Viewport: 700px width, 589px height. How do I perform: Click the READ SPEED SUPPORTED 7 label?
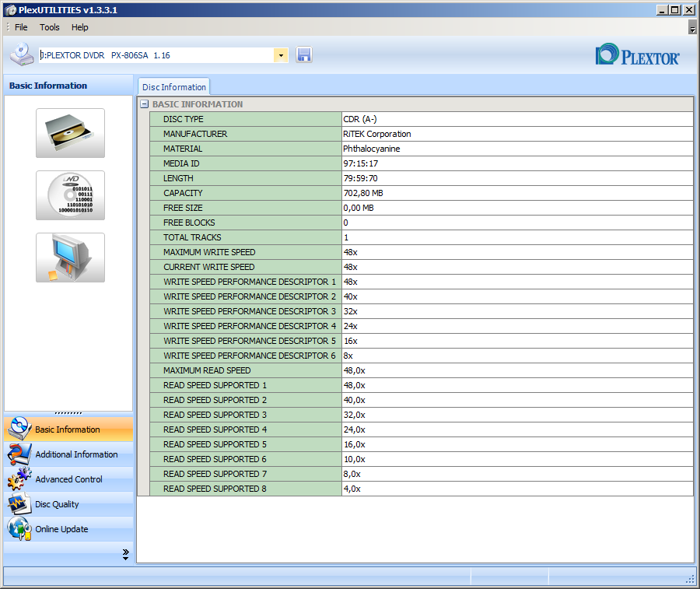pos(215,473)
